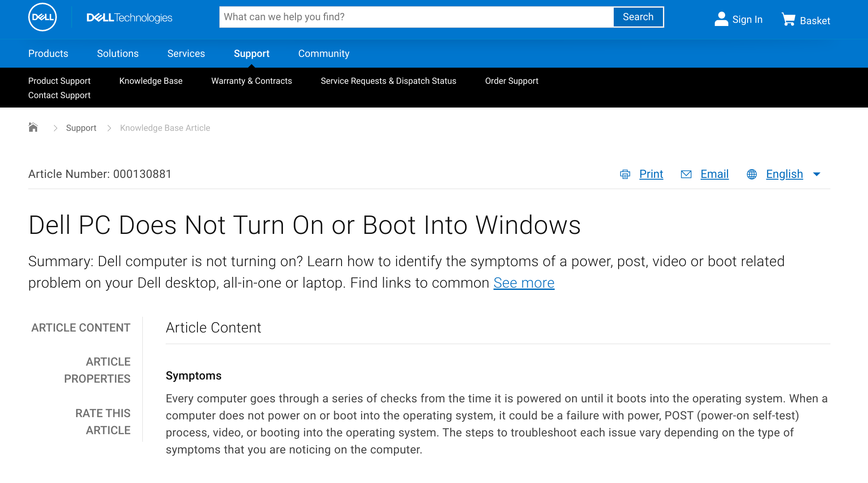This screenshot has width=868, height=483.
Task: Open Knowledge Base submenu link
Action: 151,81
